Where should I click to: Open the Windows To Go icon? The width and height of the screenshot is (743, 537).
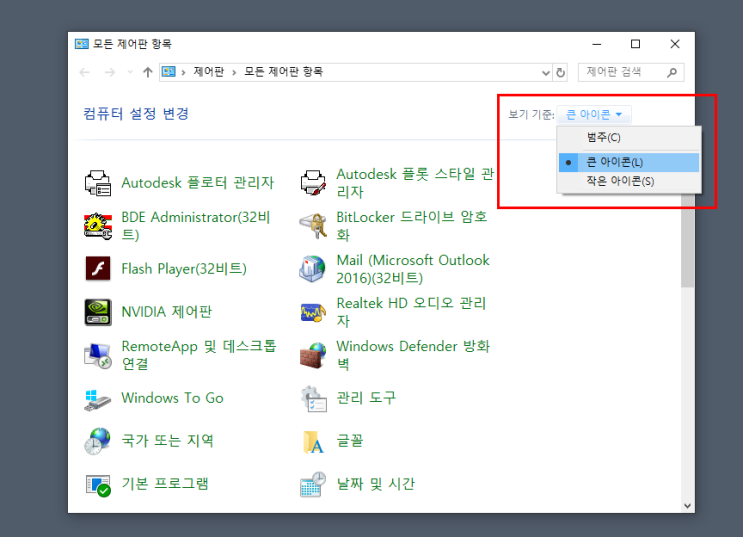click(x=98, y=398)
